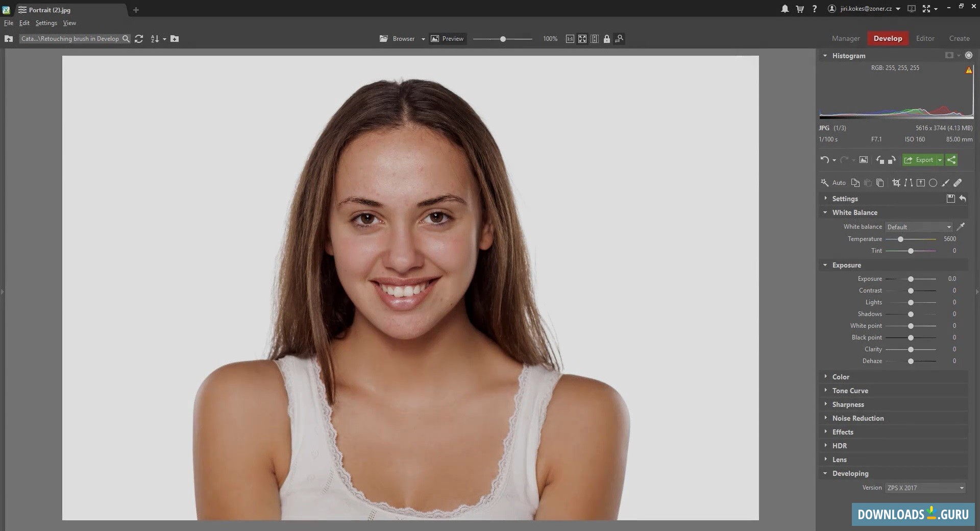
Task: Toggle the 1:1 zoom view
Action: (570, 39)
